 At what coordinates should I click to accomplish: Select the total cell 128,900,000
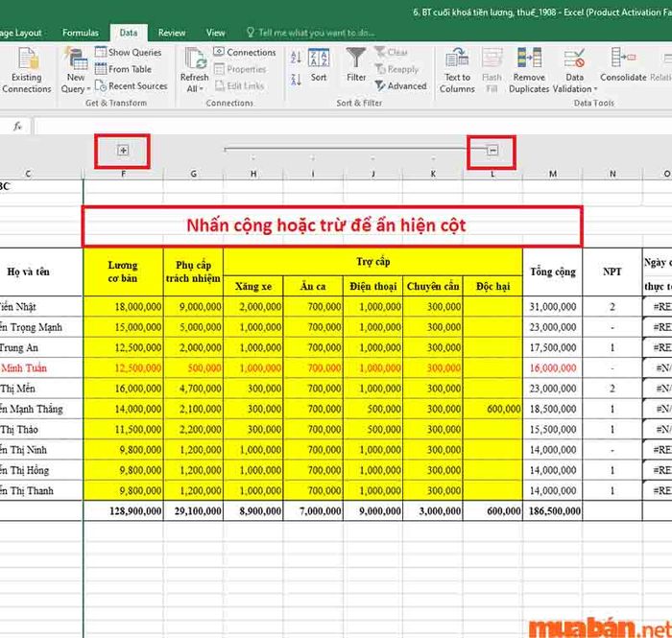click(123, 510)
